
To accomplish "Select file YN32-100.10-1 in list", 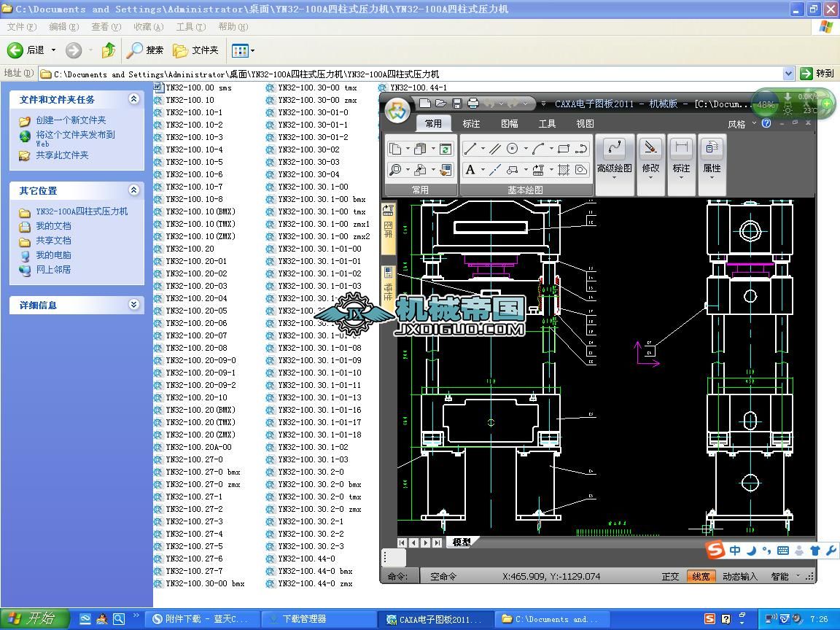I will click(x=194, y=112).
